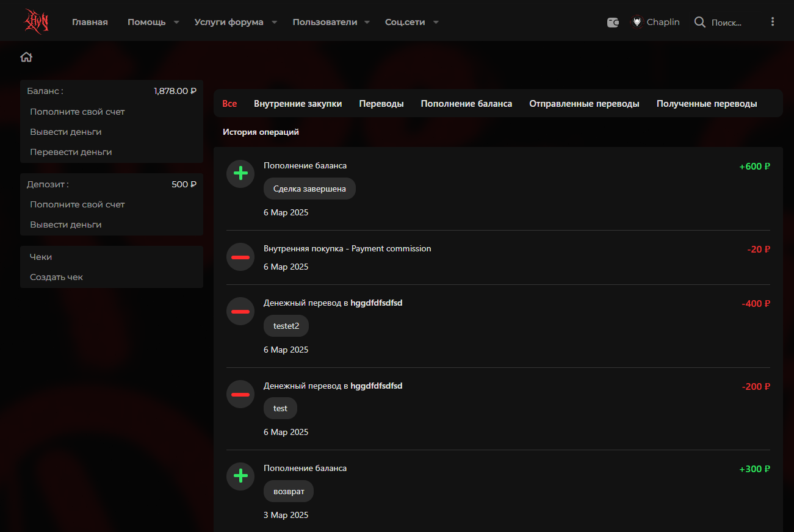Switch to Внутренние закупки tab
794x532 pixels.
click(x=298, y=104)
